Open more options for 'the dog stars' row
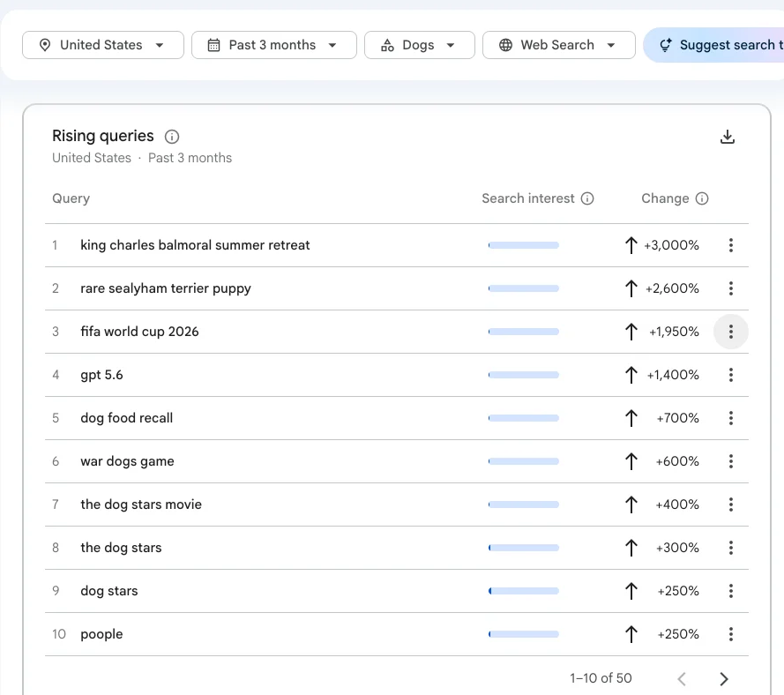The image size is (784, 695). click(730, 548)
